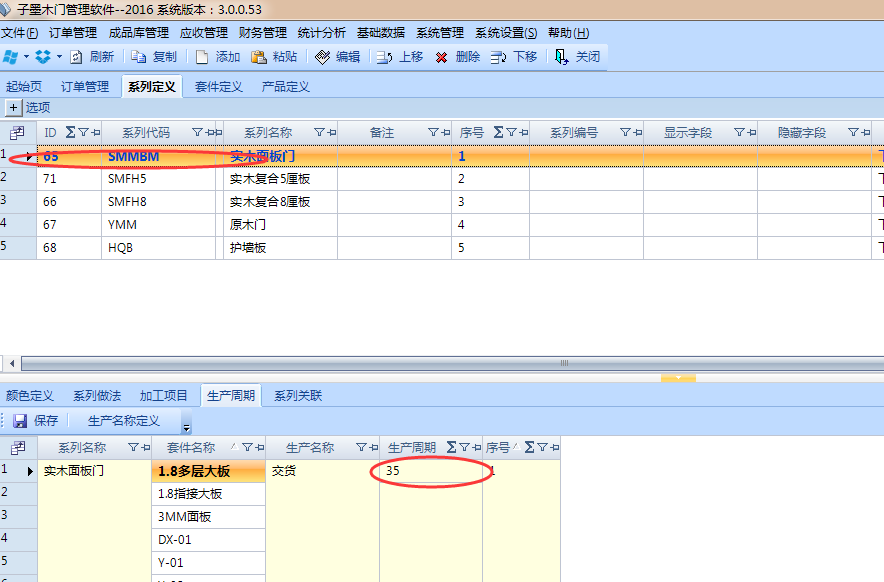
Task: Click the 编辑 edit toolbar icon
Action: [x=322, y=57]
